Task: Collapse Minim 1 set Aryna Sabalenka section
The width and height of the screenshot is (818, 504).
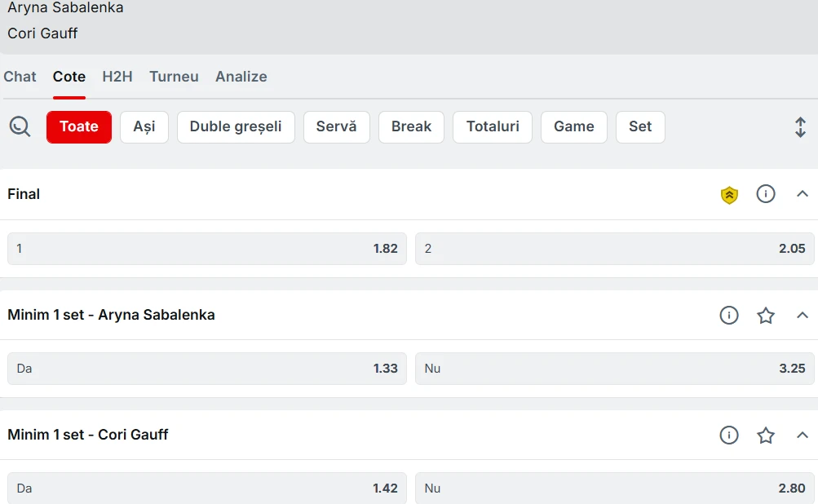Action: click(x=803, y=315)
